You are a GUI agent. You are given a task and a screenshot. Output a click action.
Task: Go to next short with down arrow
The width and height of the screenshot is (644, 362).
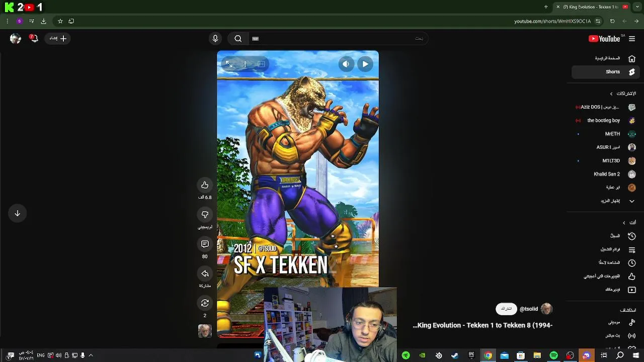[x=17, y=213]
